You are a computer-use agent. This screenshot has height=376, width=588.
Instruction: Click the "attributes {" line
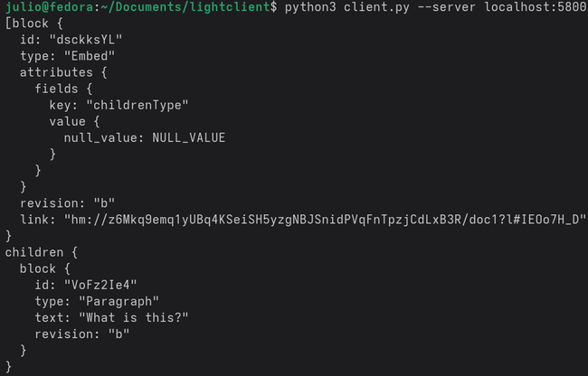59,73
